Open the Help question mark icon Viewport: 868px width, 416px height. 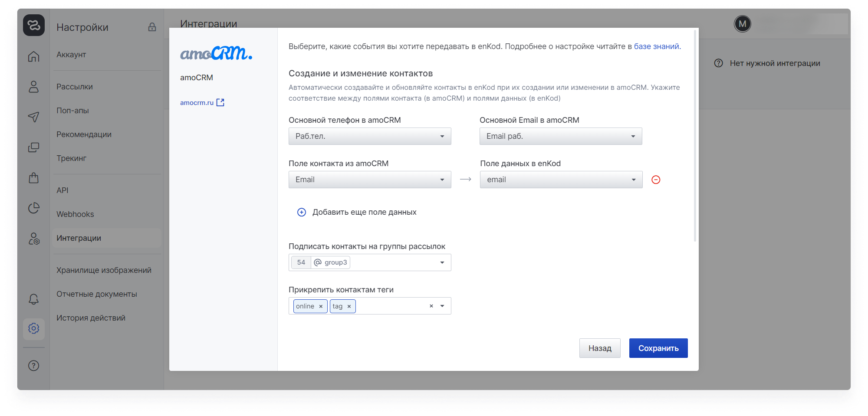pyautogui.click(x=34, y=366)
